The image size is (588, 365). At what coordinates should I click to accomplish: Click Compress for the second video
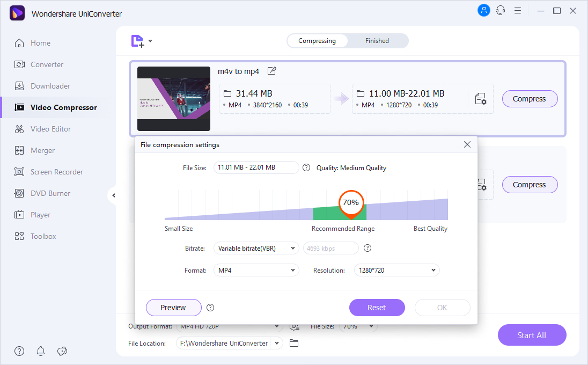(530, 185)
